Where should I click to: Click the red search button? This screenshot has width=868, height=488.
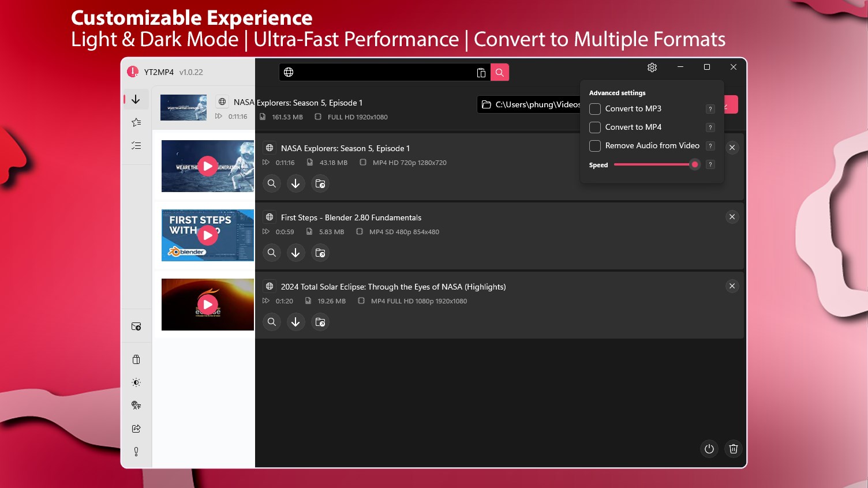point(500,72)
